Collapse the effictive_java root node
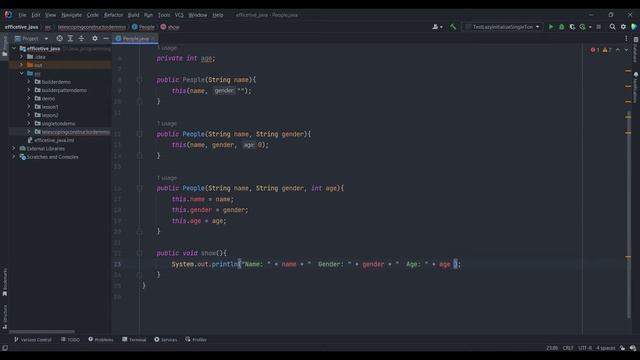640x360 pixels. point(14,49)
